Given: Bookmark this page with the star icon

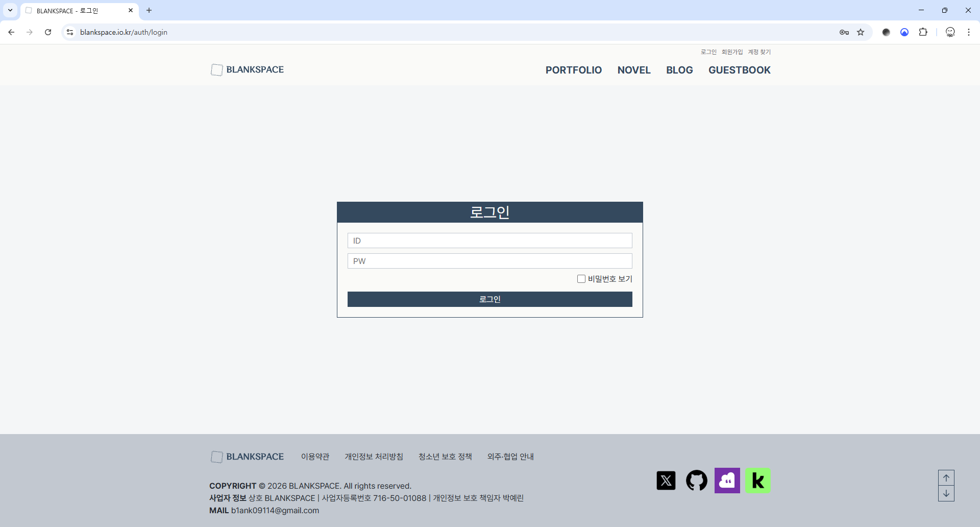Looking at the screenshot, I should click(x=861, y=32).
